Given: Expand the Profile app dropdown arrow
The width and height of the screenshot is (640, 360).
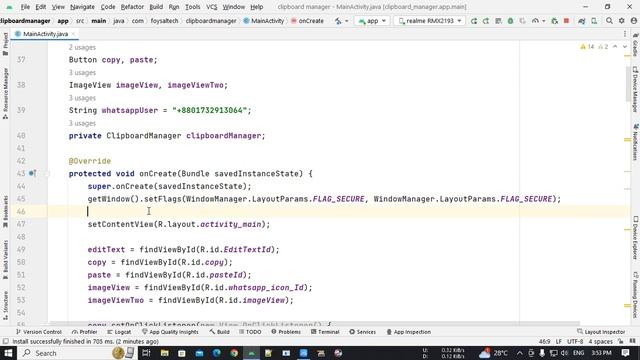Looking at the screenshot, I should 544,21.
